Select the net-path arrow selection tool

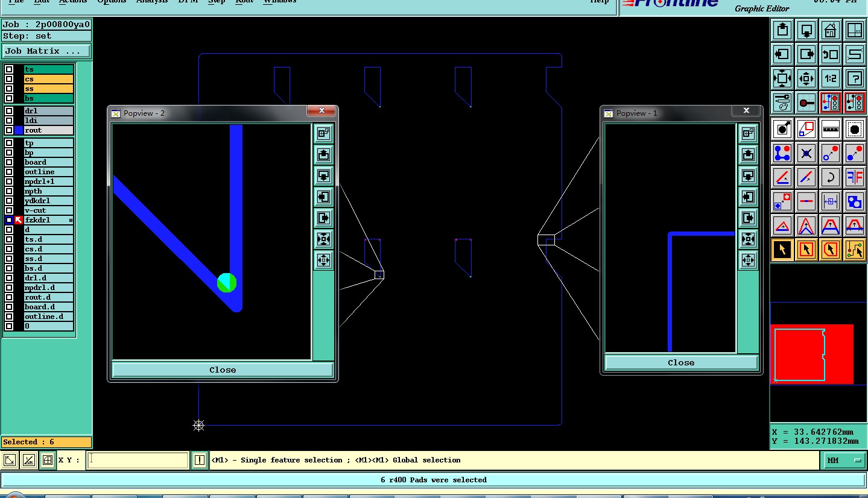pos(855,249)
